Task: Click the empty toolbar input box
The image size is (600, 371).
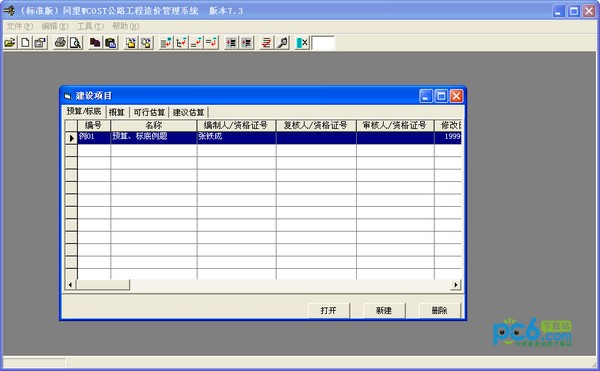Action: click(323, 43)
